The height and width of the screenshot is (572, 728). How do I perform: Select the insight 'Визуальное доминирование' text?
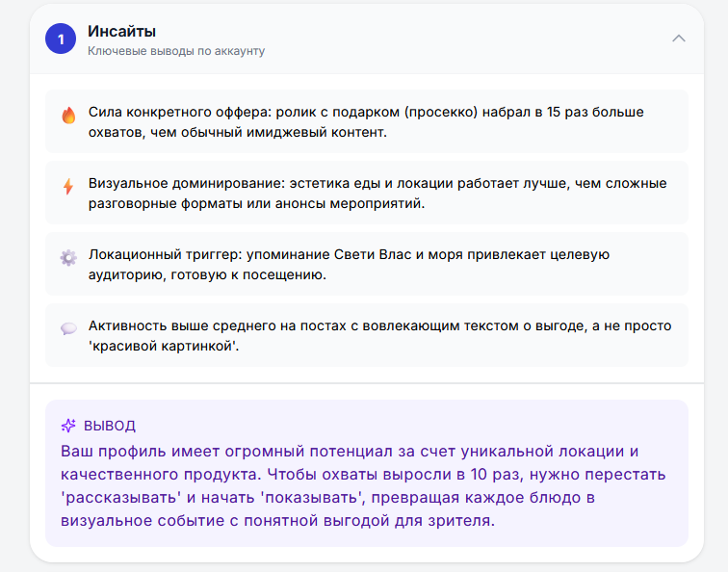[x=377, y=194]
